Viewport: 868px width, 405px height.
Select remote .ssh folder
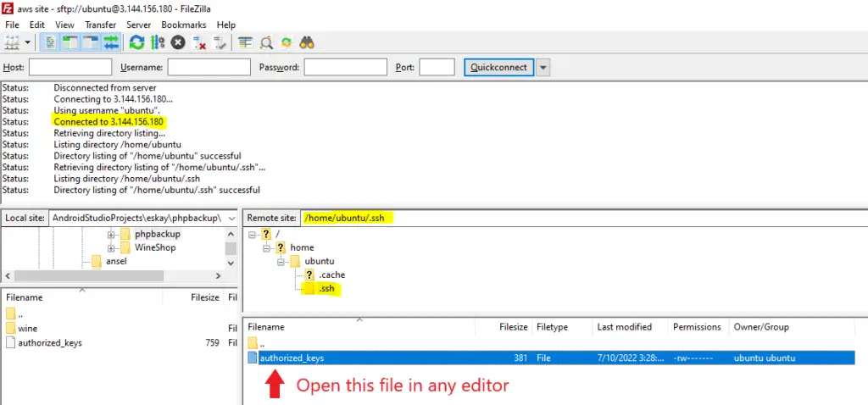point(326,289)
